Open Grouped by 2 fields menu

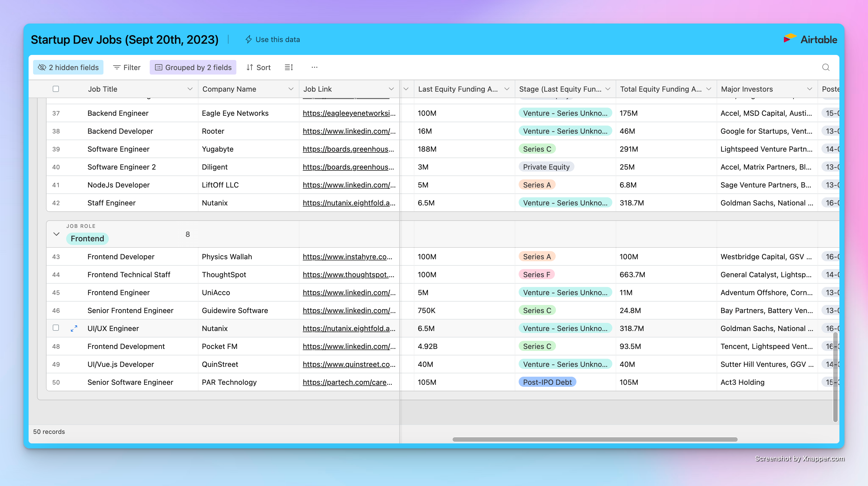click(193, 67)
